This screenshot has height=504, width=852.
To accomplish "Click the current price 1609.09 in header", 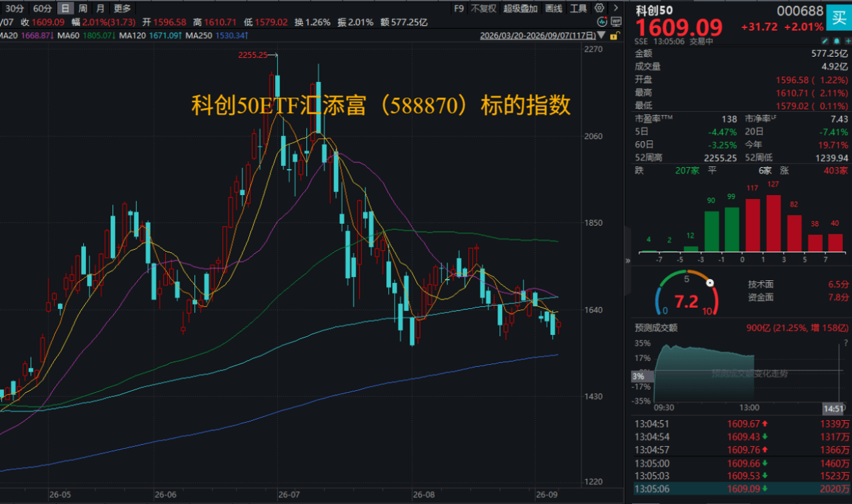I will (679, 28).
